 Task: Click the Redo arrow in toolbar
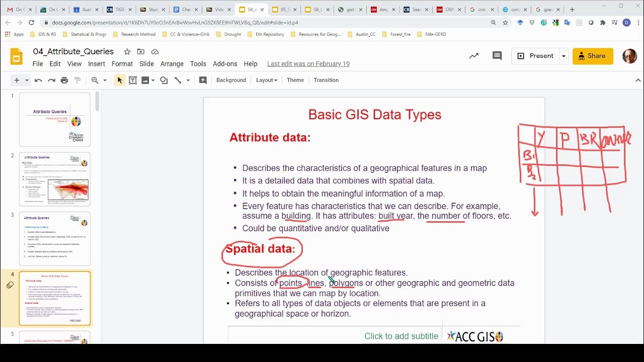point(51,80)
